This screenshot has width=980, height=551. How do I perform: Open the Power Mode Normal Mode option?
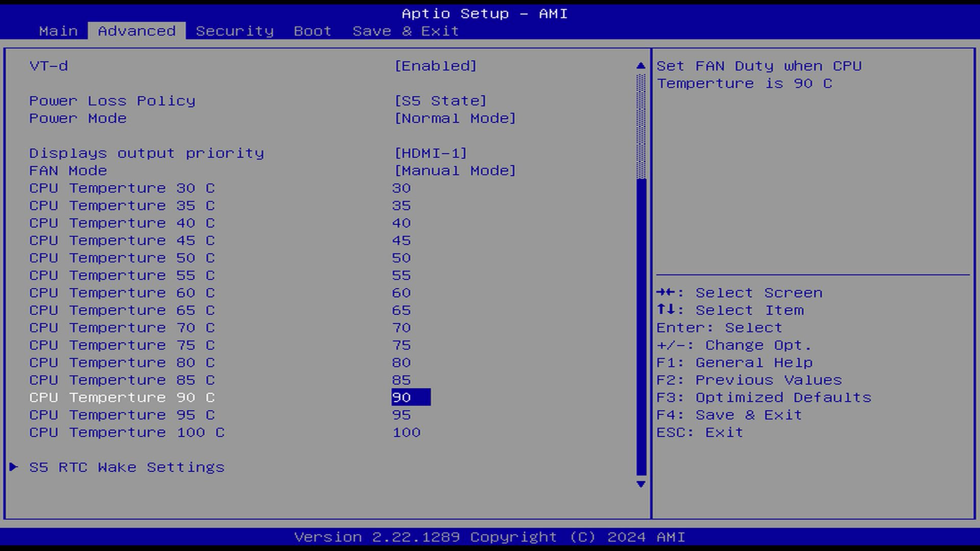pyautogui.click(x=455, y=118)
